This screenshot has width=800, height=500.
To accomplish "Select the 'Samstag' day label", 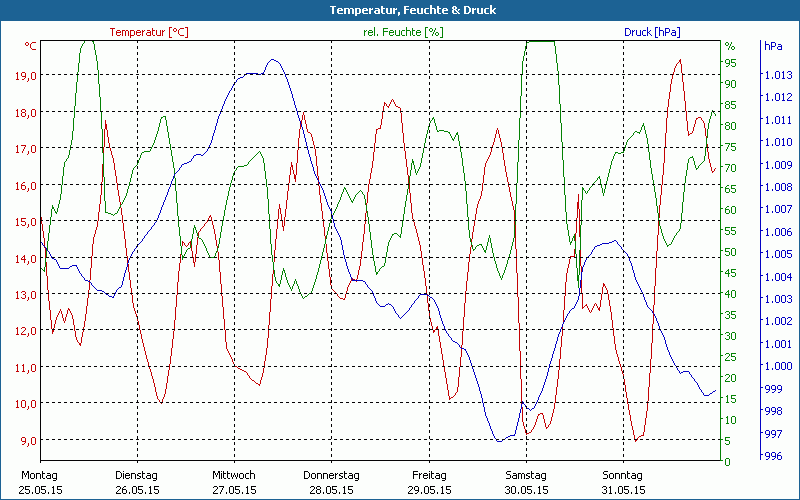I will click(526, 475).
